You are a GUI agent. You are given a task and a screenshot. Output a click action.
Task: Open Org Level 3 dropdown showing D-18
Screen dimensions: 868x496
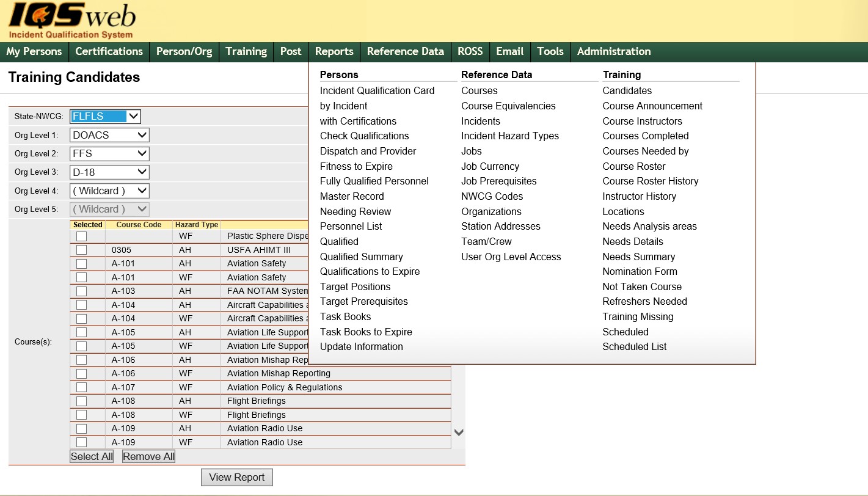pos(109,172)
